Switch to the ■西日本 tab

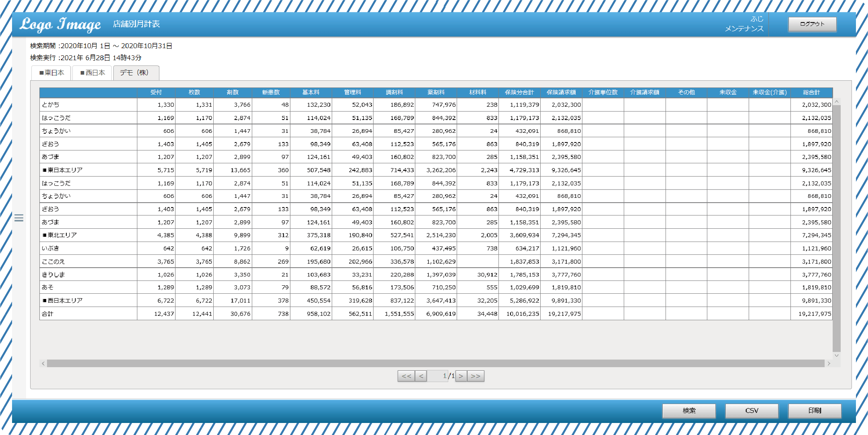click(92, 73)
